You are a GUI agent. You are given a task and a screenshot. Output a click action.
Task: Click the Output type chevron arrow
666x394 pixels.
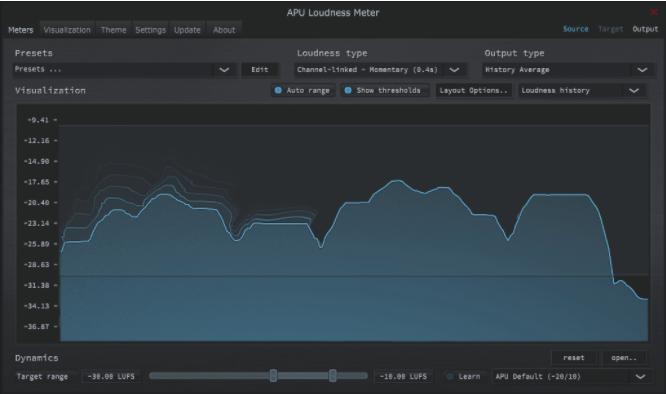(x=642, y=70)
